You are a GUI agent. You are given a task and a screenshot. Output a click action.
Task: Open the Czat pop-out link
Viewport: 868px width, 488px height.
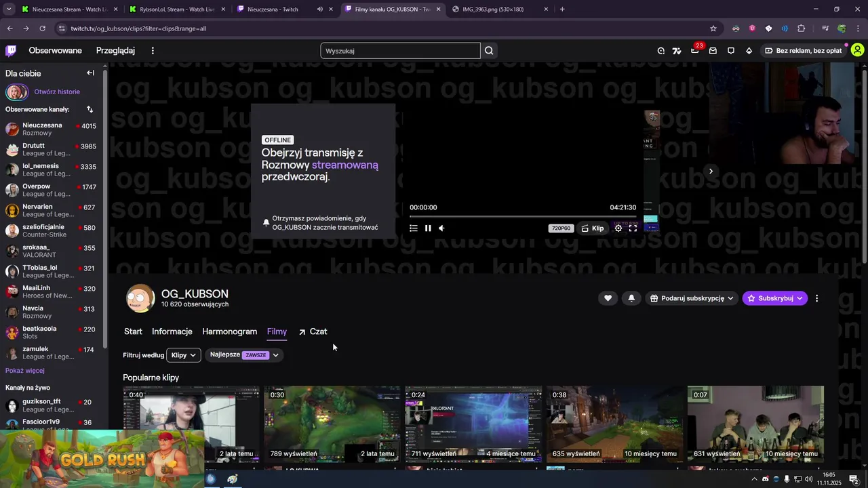tap(313, 331)
